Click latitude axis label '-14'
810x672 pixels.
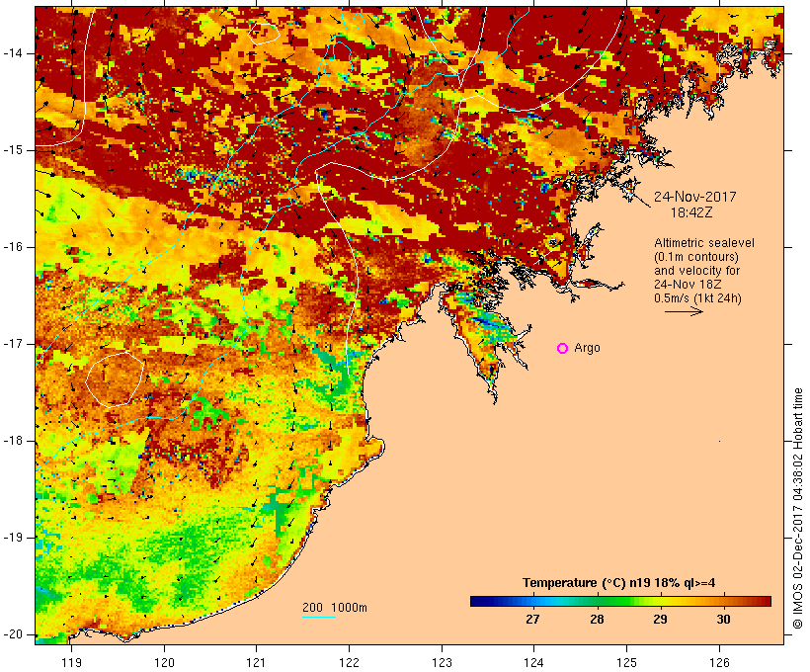(13, 53)
